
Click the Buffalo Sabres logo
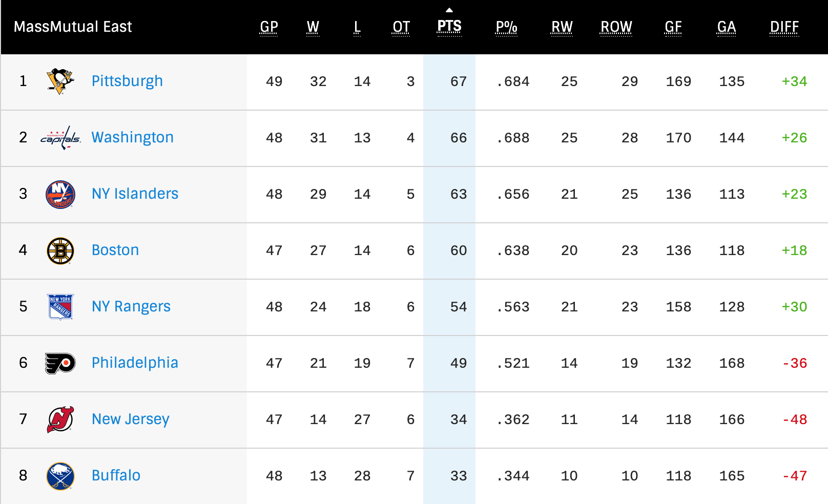pyautogui.click(x=60, y=476)
